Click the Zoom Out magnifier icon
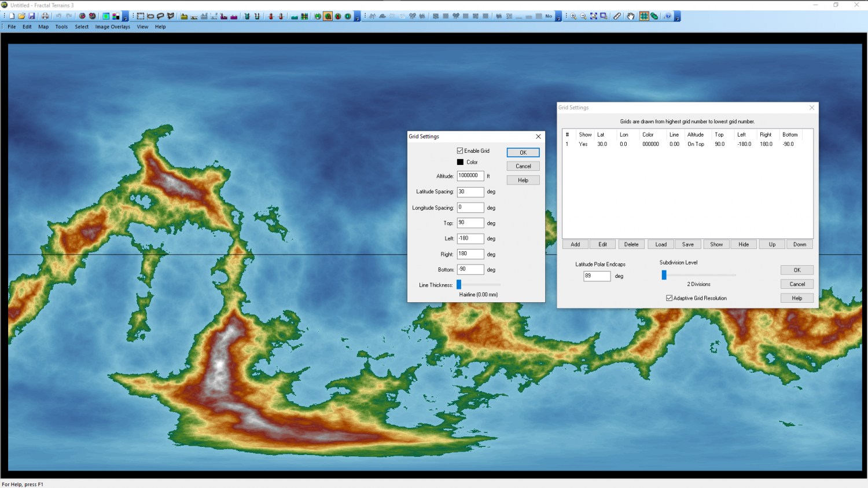 pyautogui.click(x=583, y=16)
